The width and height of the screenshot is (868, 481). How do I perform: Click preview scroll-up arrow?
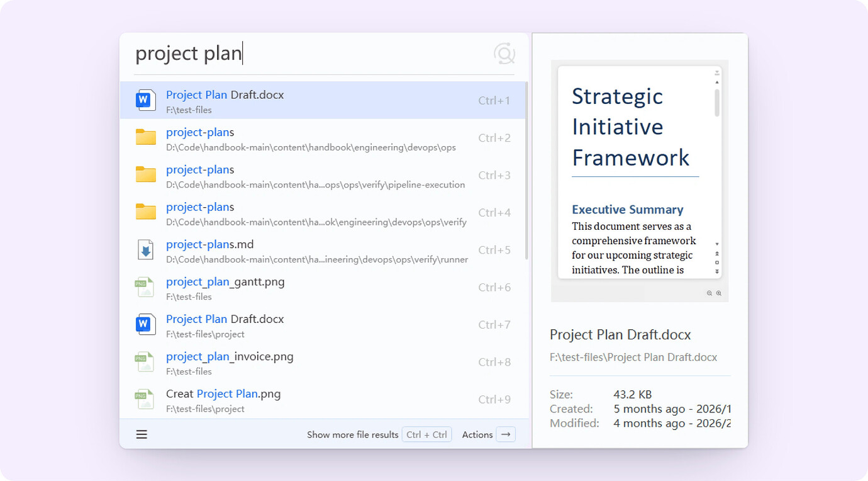point(717,82)
